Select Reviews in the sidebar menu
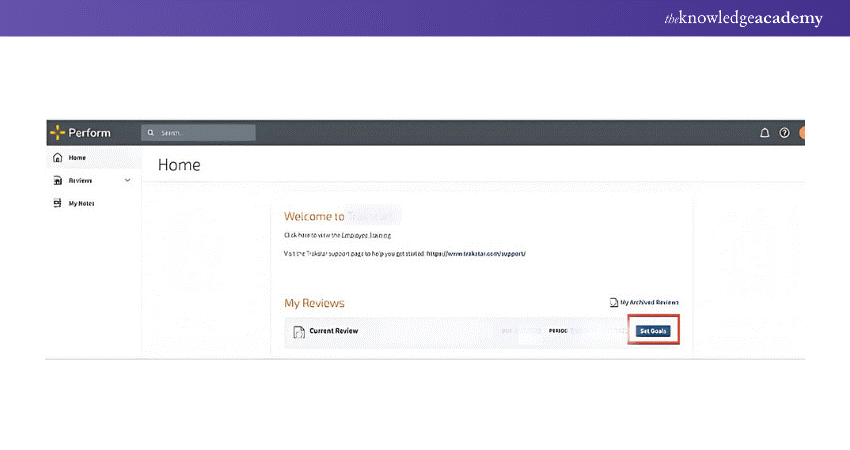 [80, 181]
